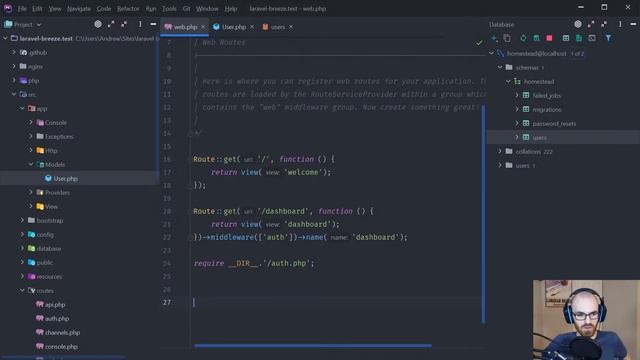Expand all nodes in Database panel
Screen dimensions: 640x360
(x=591, y=24)
